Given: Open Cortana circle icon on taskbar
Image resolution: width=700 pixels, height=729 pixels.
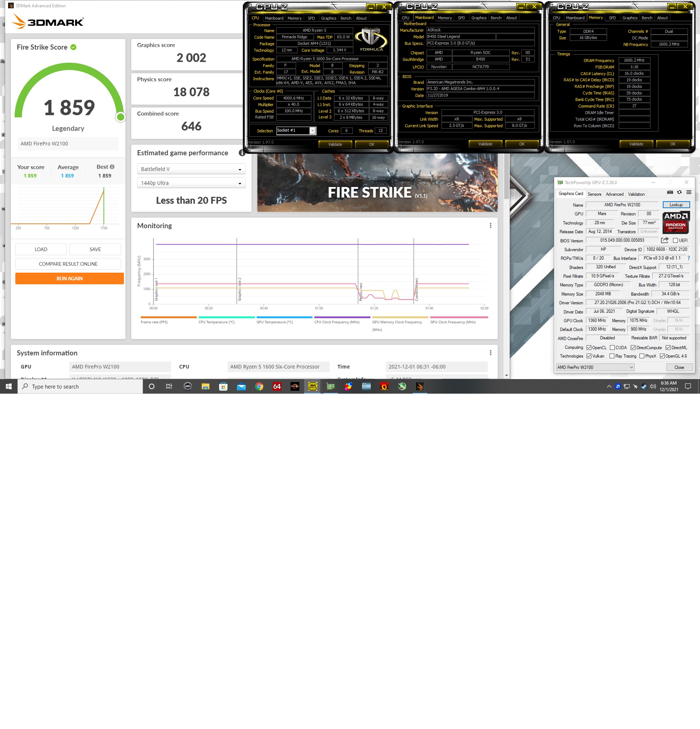Looking at the screenshot, I should [151, 386].
